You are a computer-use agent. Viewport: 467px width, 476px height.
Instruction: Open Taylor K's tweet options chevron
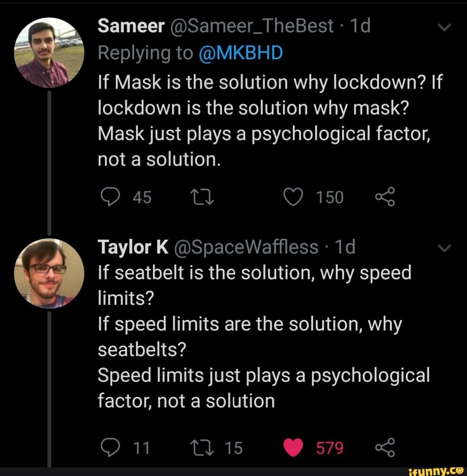pyautogui.click(x=444, y=248)
